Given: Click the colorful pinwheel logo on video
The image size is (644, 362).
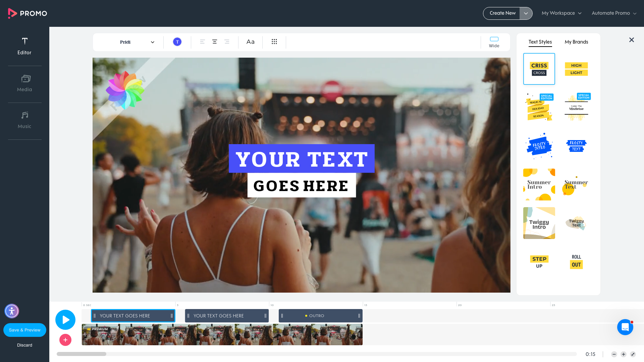Looking at the screenshot, I should click(x=125, y=90).
